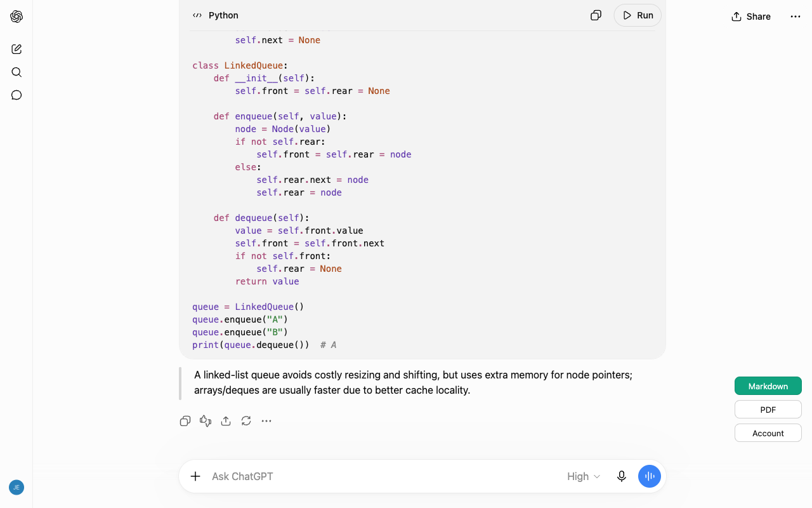Open the Account button
This screenshot has width=812, height=508.
pyautogui.click(x=768, y=433)
